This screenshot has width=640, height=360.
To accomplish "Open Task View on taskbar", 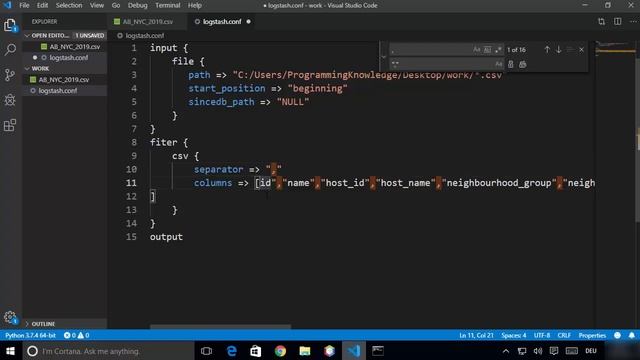I will pyautogui.click(x=207, y=351).
